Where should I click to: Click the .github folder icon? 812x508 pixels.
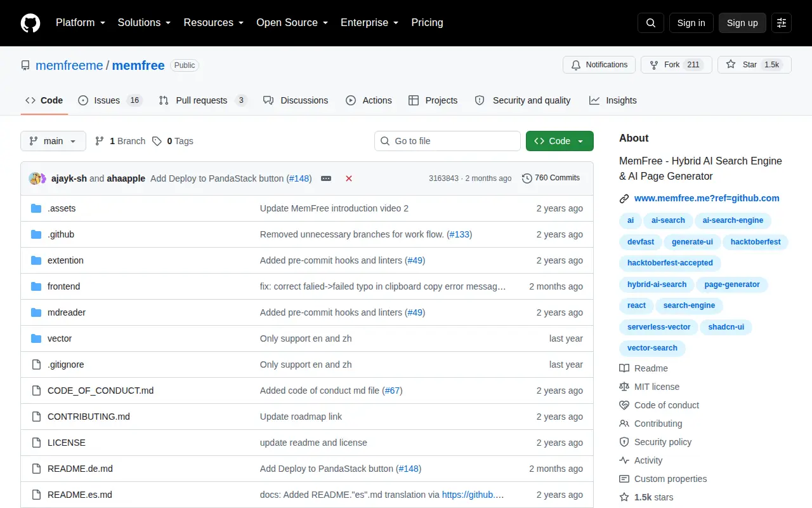point(36,234)
